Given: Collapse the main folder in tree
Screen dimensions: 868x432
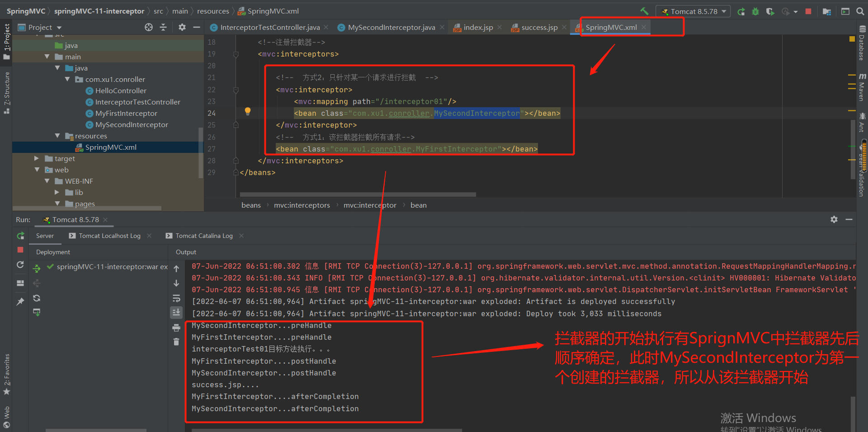Looking at the screenshot, I should [47, 57].
